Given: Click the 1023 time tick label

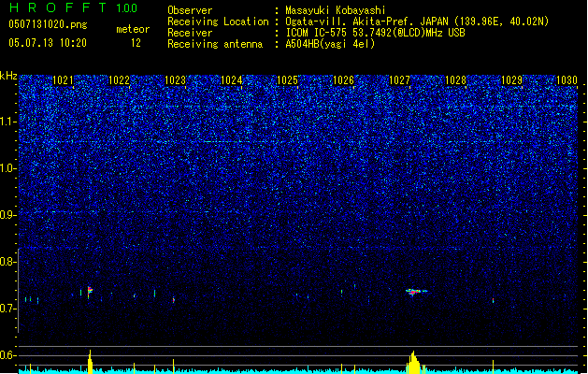Looking at the screenshot, I should click(175, 80).
